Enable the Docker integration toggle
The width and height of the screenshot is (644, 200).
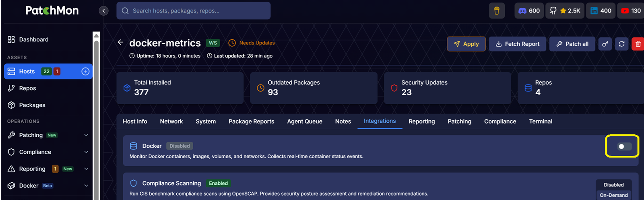[x=625, y=146]
